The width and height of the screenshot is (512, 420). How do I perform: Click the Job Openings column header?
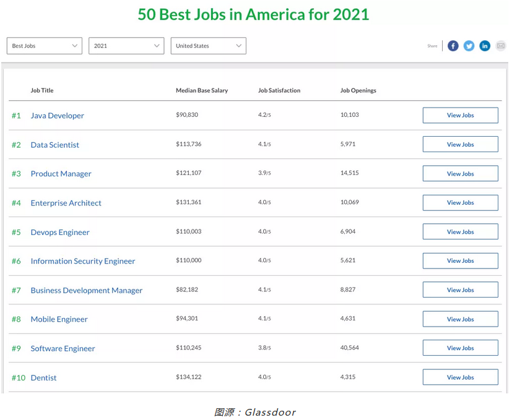358,90
